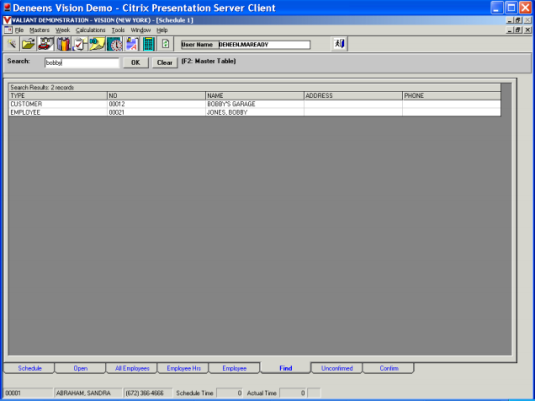This screenshot has width=535, height=401.
Task: Click the red car toolbar icon
Action: coord(46,44)
